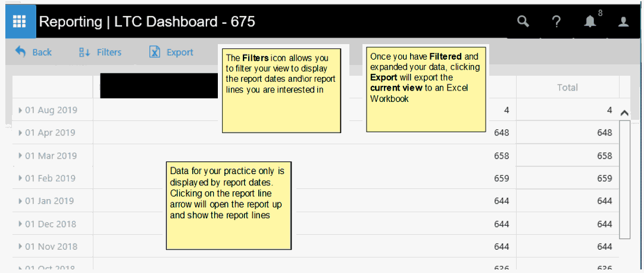
Task: Open the app launcher grid icon
Action: click(x=20, y=22)
